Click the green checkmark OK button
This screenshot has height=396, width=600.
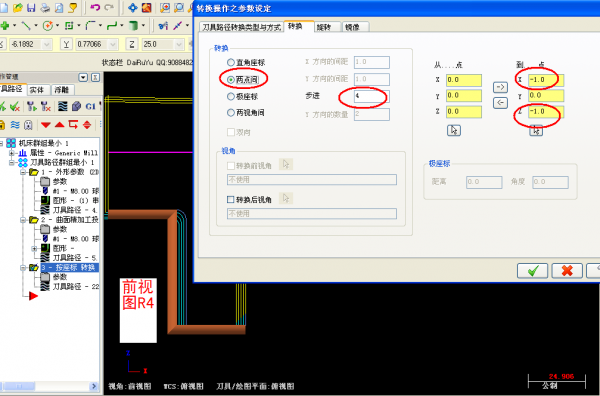(532, 271)
